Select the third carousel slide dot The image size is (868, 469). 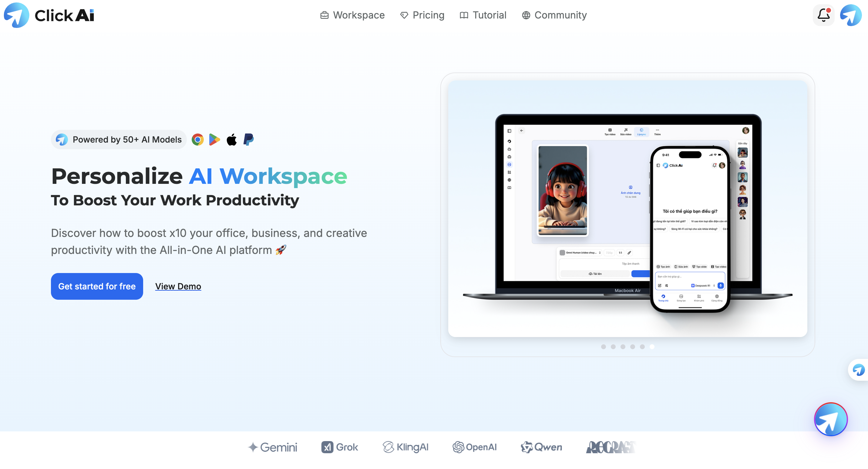click(623, 347)
